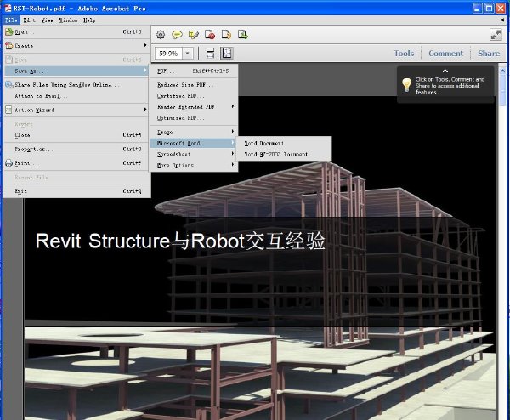Open the Tools pane
The height and width of the screenshot is (420, 510).
tap(404, 54)
